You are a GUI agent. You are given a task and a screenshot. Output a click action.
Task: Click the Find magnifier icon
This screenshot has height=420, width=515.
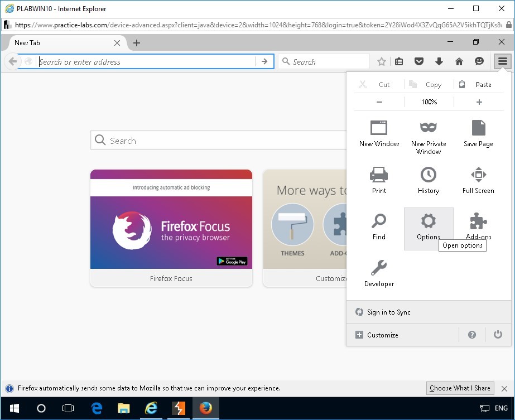click(x=379, y=222)
